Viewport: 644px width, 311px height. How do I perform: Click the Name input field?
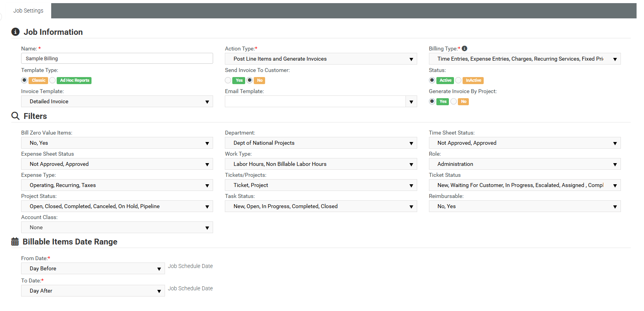click(x=117, y=58)
